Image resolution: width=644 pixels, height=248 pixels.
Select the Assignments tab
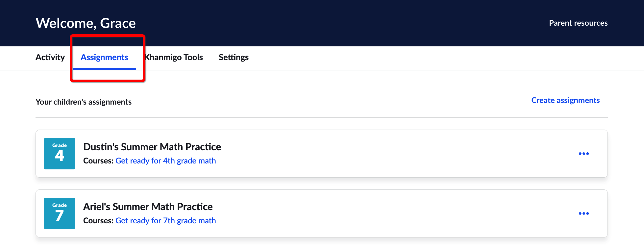tap(104, 57)
